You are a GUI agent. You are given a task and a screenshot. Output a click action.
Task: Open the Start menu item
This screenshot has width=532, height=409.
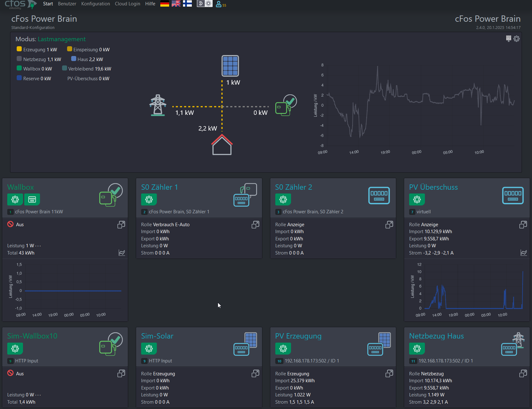point(48,4)
